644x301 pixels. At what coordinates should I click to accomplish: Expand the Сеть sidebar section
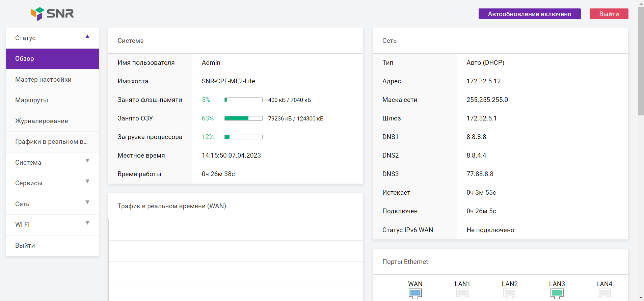(52, 204)
